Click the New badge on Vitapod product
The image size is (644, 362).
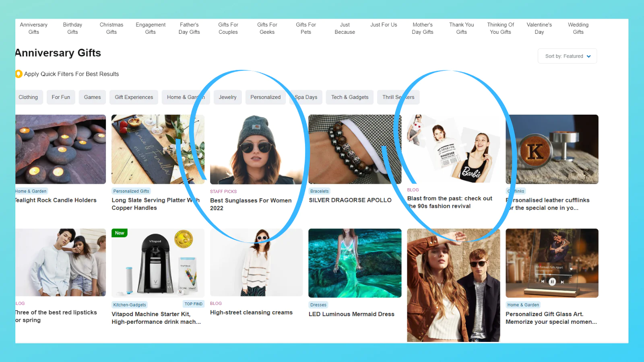(120, 233)
